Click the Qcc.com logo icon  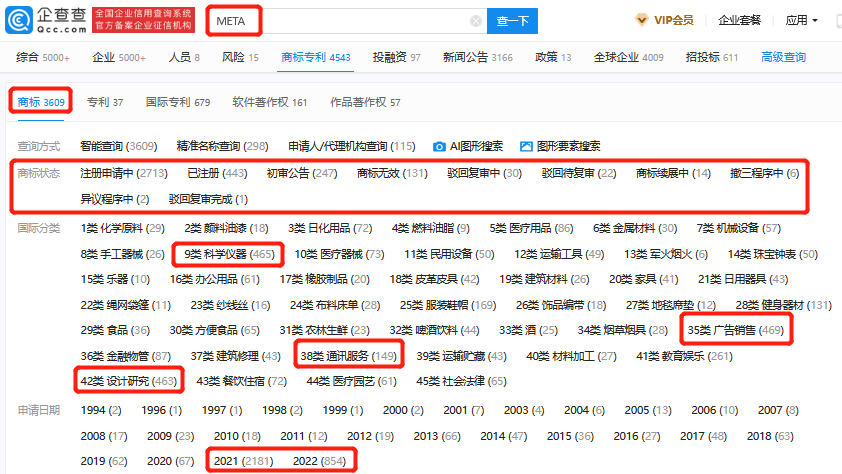tap(19, 20)
